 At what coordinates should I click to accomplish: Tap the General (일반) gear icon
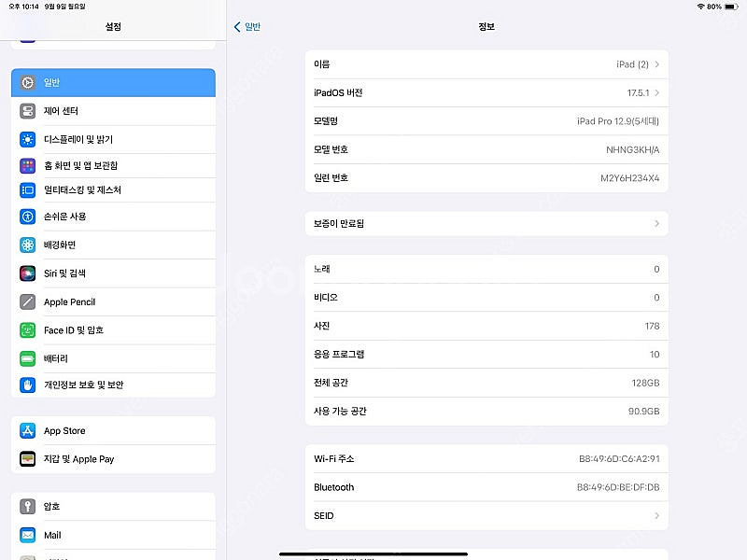point(28,82)
